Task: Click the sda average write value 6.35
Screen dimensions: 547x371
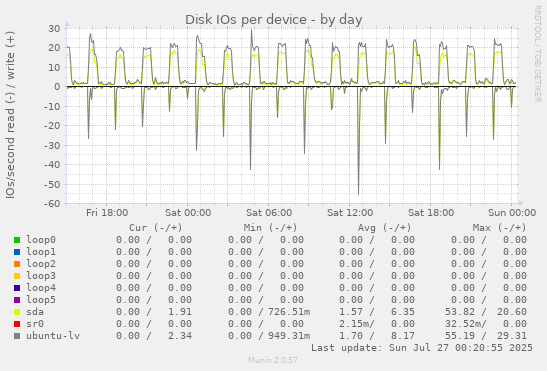Action: click(403, 312)
